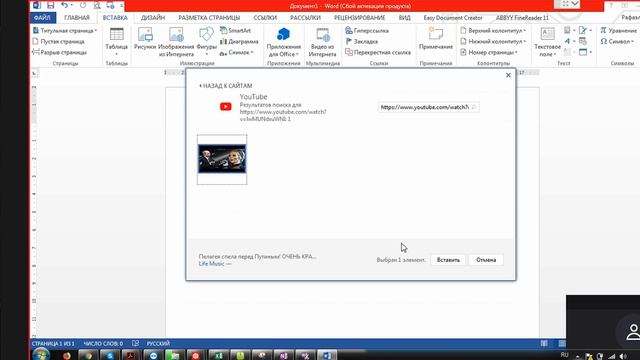Click the Видео из Интернета icon
The height and width of the screenshot is (360, 640).
pyautogui.click(x=322, y=42)
